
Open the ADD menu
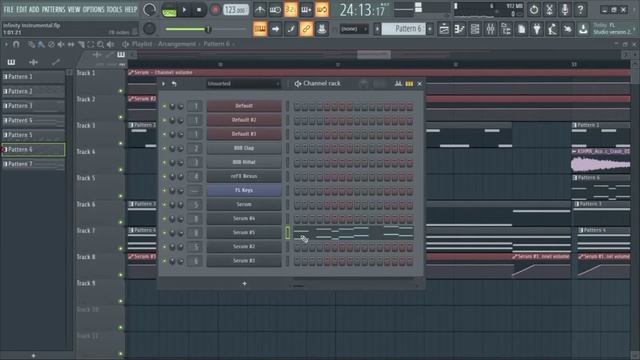coord(34,9)
